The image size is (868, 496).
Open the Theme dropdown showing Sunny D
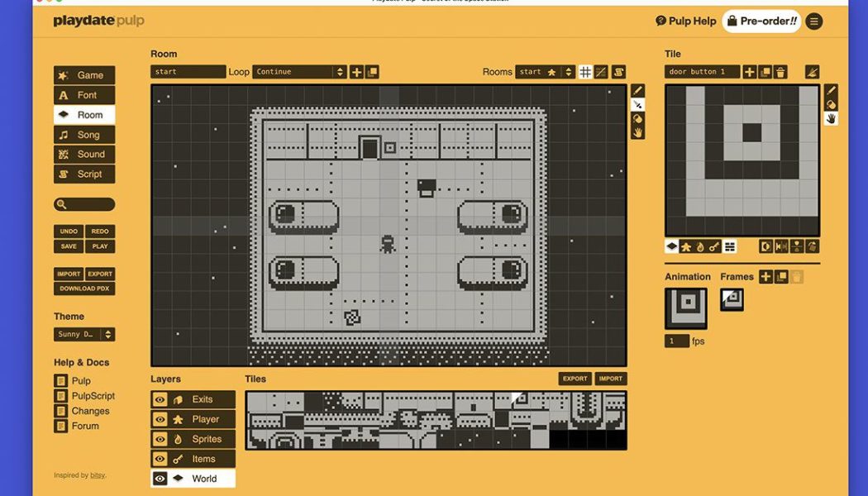click(83, 334)
